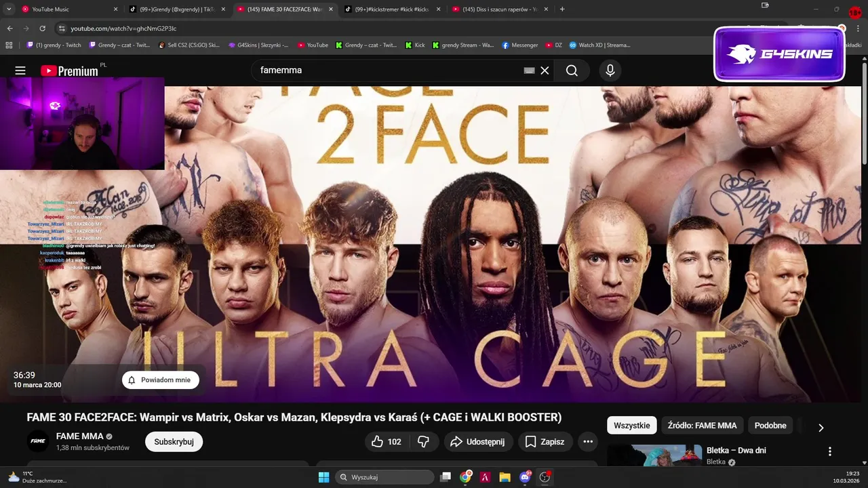Open OBS Studio from the taskbar
Screen dimensions: 868x488
pyautogui.click(x=545, y=477)
